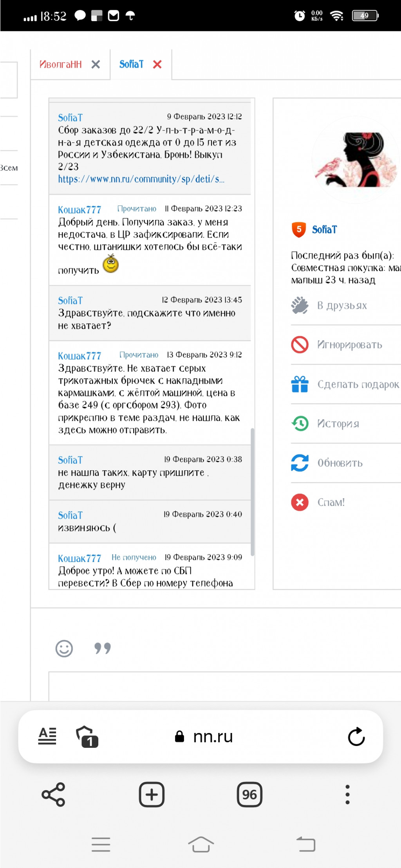401x868 pixels.
Task: Show the 96 open tabs switcher
Action: click(x=249, y=794)
